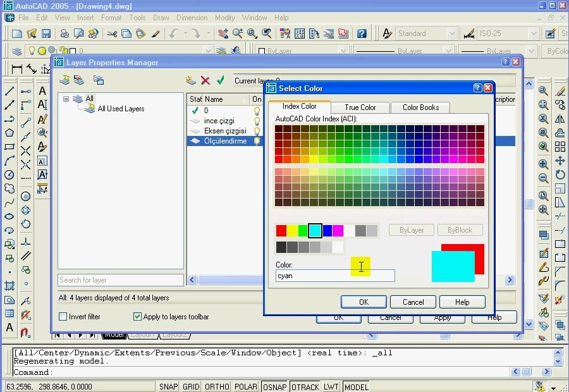Toggle LWT lineweight display

(331, 387)
